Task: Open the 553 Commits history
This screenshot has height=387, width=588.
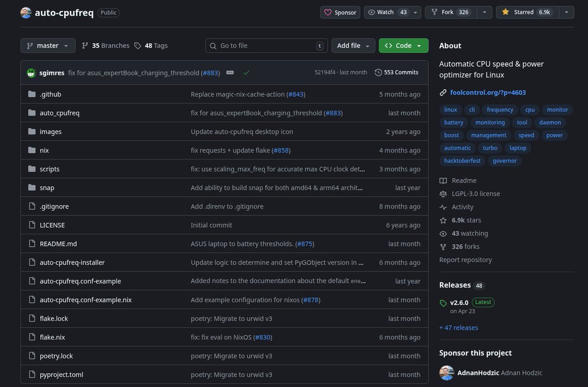Action: 396,73
